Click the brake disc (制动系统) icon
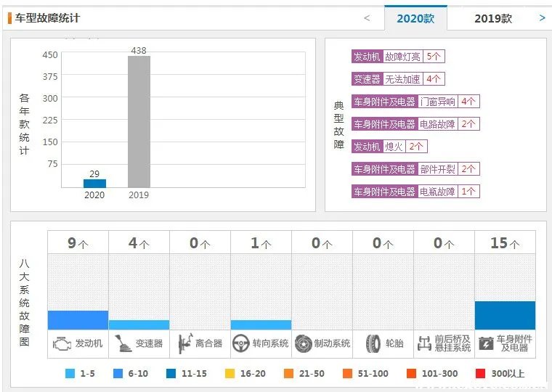Screen dimensions: 552x392 (x=303, y=343)
